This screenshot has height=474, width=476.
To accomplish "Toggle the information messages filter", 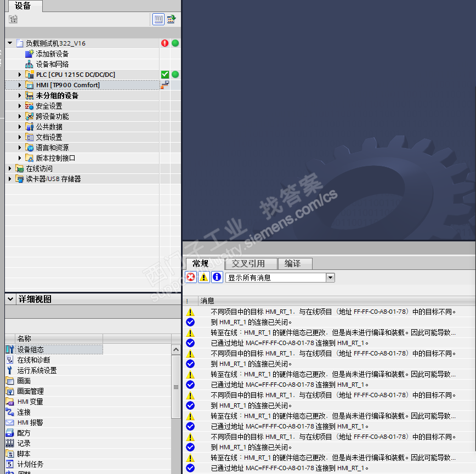I will pyautogui.click(x=217, y=277).
